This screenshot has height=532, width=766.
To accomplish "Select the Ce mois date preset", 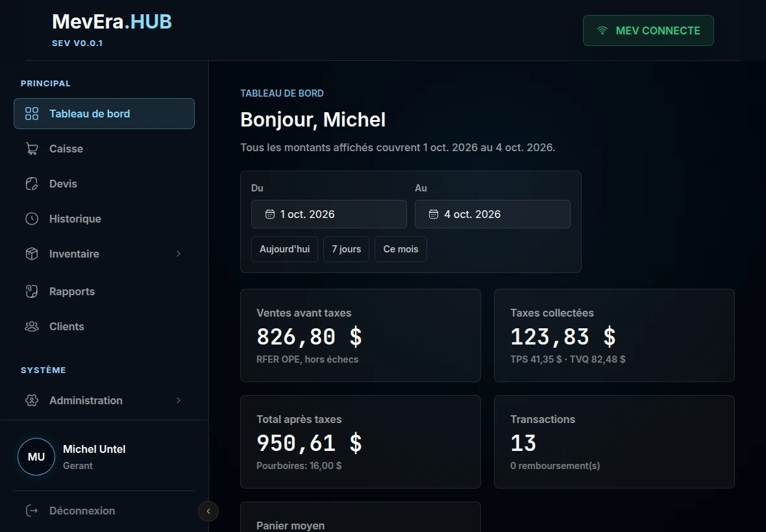I will [401, 249].
